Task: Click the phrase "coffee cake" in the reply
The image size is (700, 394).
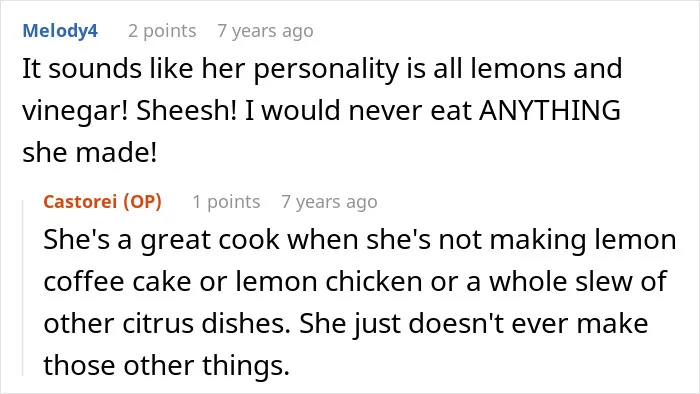Action: [x=117, y=282]
